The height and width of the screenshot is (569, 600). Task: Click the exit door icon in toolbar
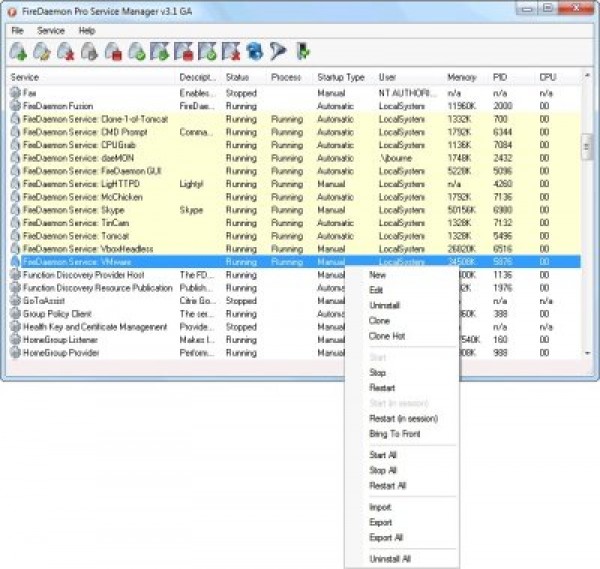pyautogui.click(x=302, y=51)
